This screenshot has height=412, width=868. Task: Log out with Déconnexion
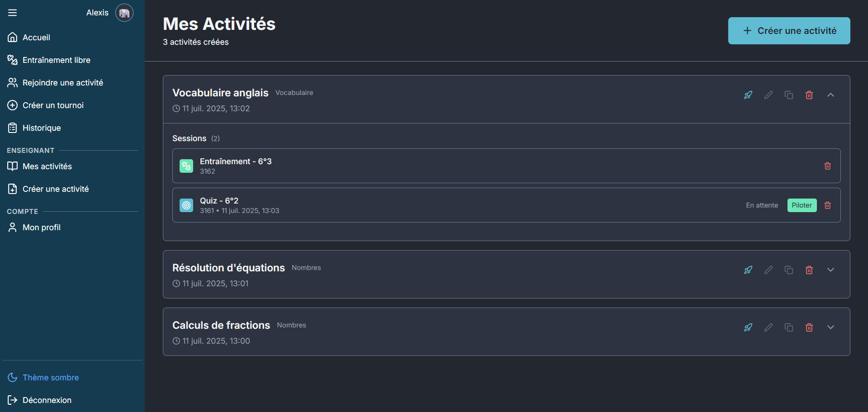(x=47, y=400)
